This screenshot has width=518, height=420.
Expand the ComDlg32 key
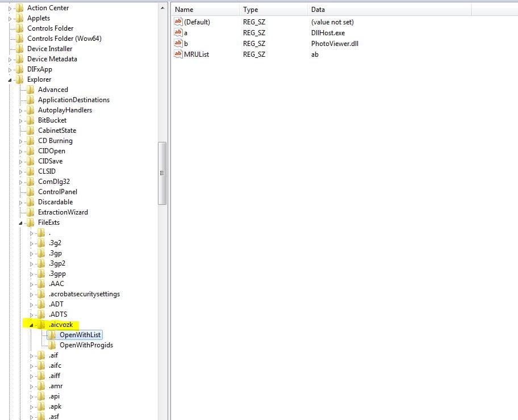click(x=20, y=182)
